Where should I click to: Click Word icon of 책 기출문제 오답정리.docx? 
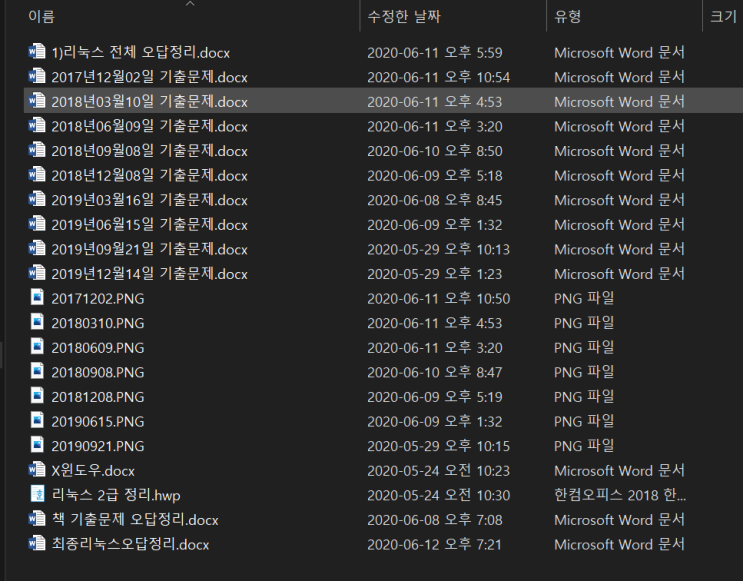tap(37, 519)
